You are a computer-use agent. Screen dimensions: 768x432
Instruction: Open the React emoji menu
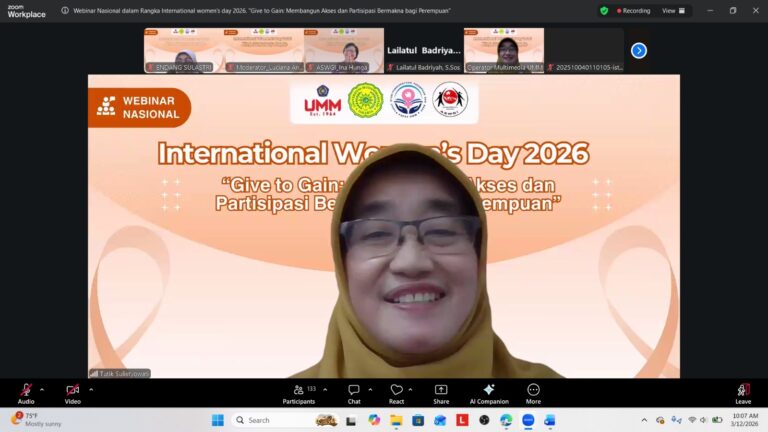396,393
